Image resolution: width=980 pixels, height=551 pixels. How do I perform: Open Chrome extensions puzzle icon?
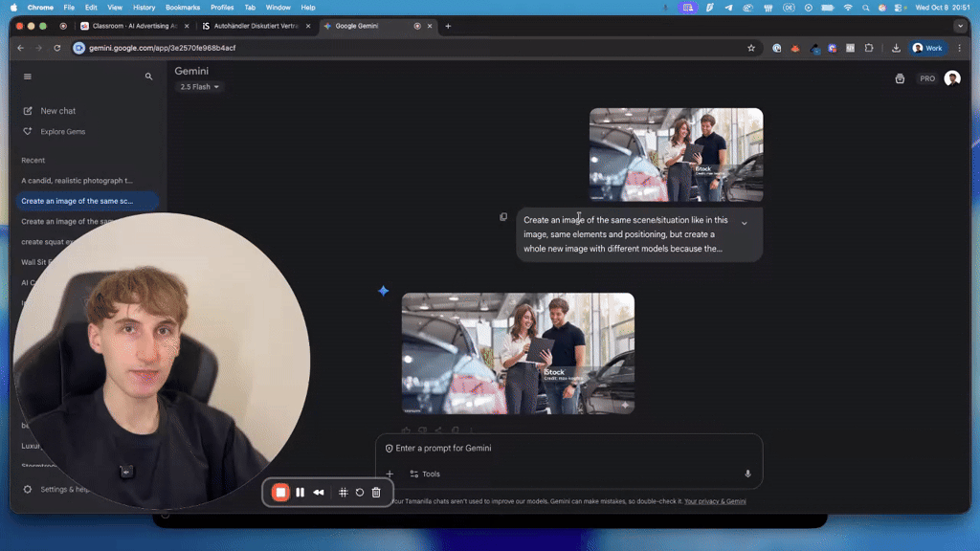(869, 48)
